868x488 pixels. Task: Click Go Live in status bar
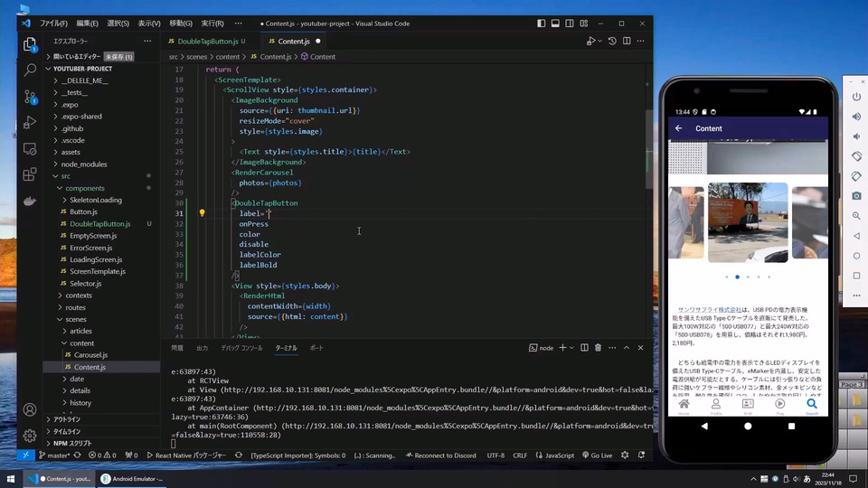pyautogui.click(x=598, y=455)
